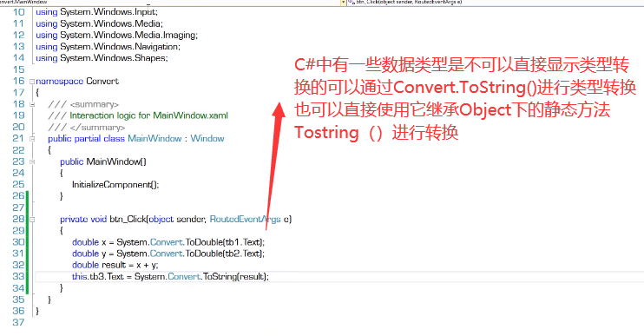644x336 pixels.
Task: Click the 'btn_Click' method name on line 28
Action: click(x=128, y=219)
